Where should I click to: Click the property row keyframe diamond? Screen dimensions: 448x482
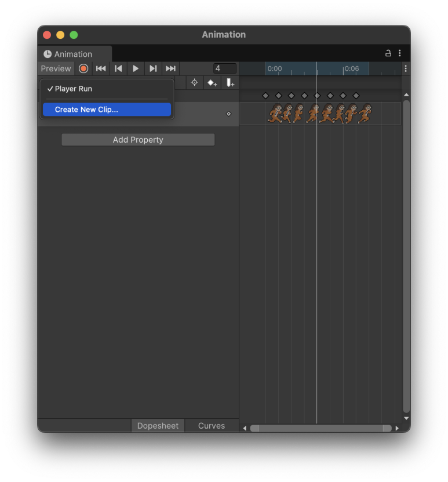(228, 114)
